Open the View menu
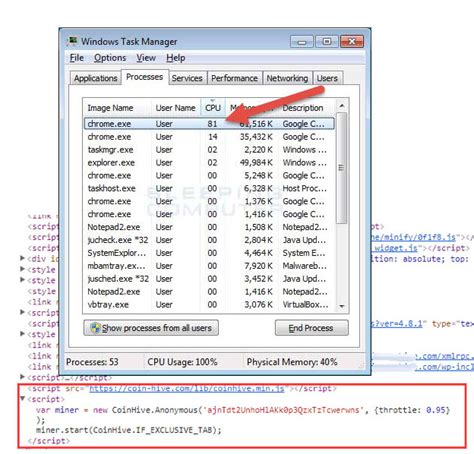This screenshot has width=474, height=454. click(x=146, y=58)
